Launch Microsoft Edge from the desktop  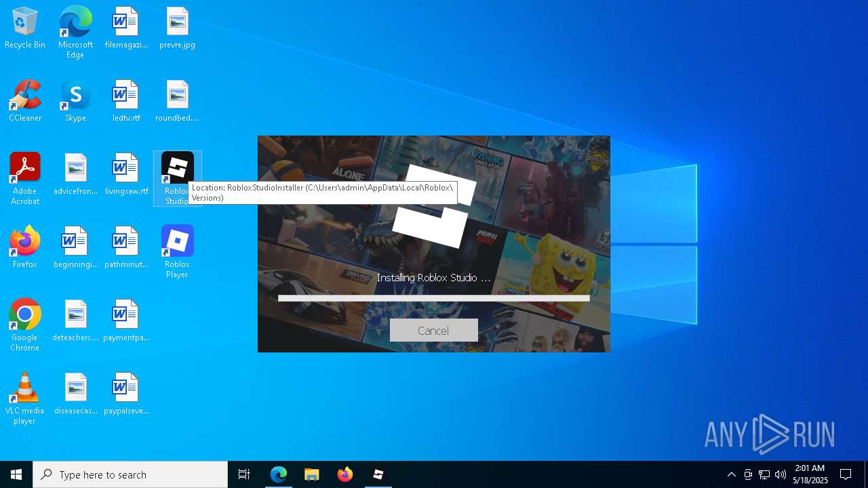coord(75,33)
